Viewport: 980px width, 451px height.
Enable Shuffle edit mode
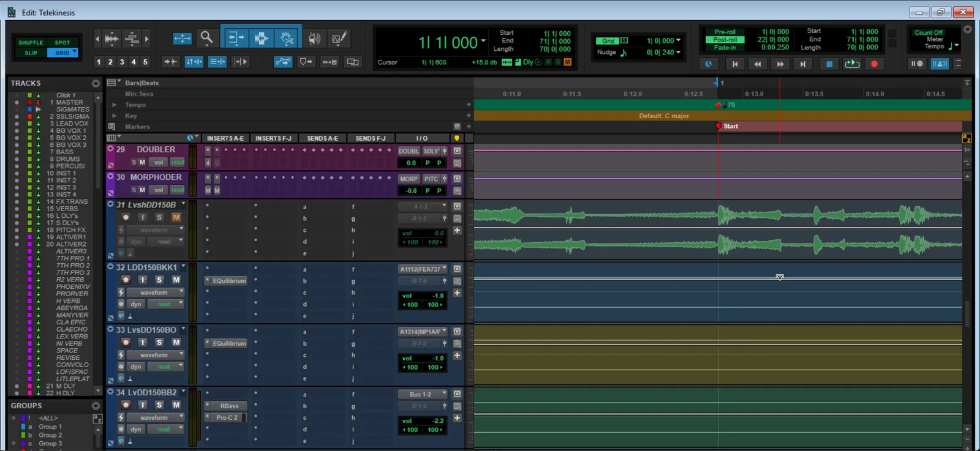[x=31, y=43]
